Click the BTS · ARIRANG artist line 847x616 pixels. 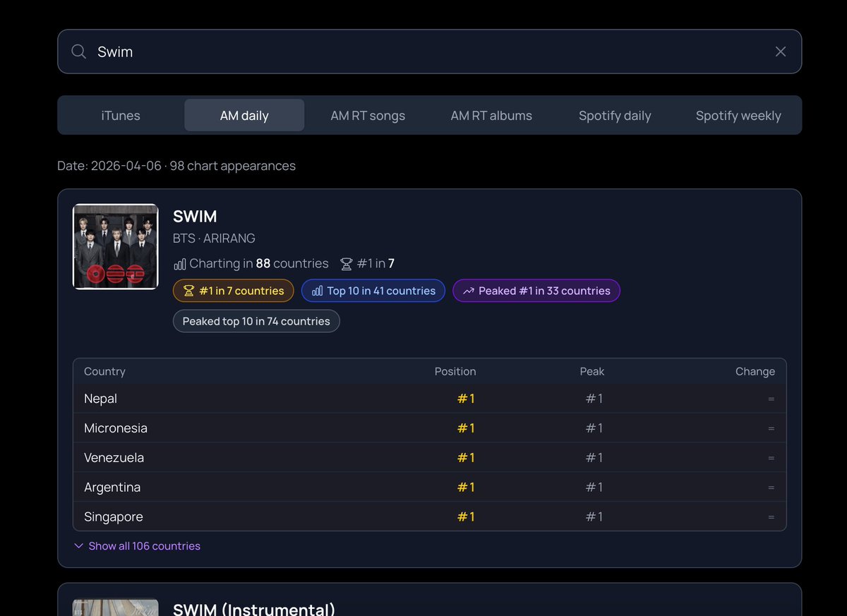(x=214, y=238)
